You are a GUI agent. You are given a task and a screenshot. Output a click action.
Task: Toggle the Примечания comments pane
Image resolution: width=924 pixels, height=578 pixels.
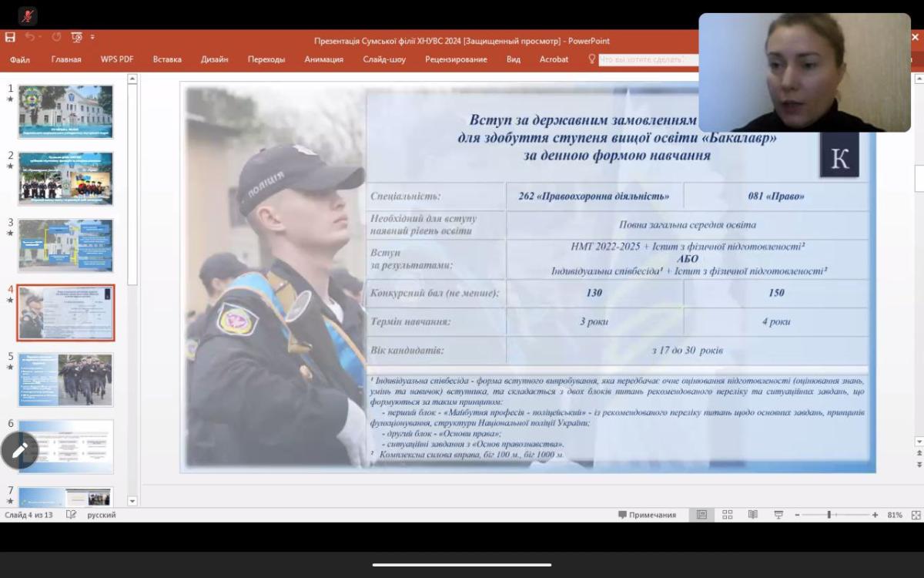coord(647,515)
